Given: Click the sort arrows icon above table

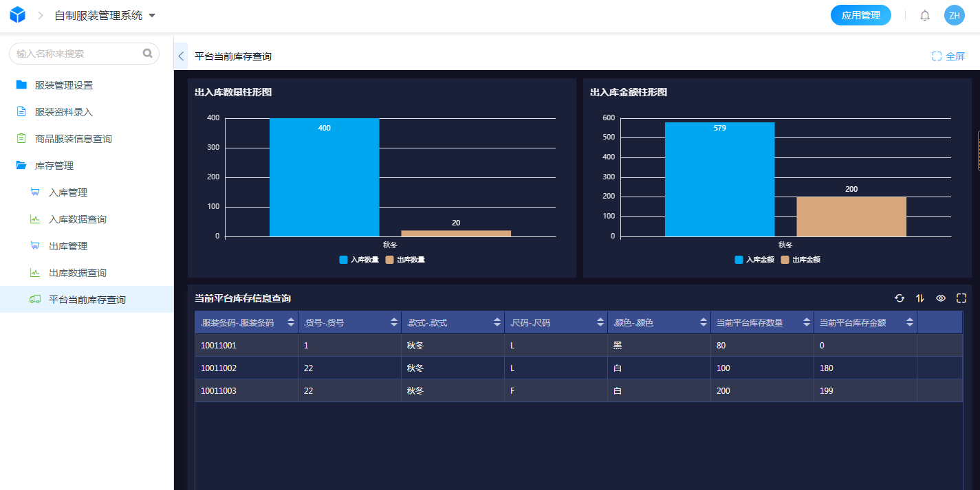Looking at the screenshot, I should pyautogui.click(x=920, y=298).
